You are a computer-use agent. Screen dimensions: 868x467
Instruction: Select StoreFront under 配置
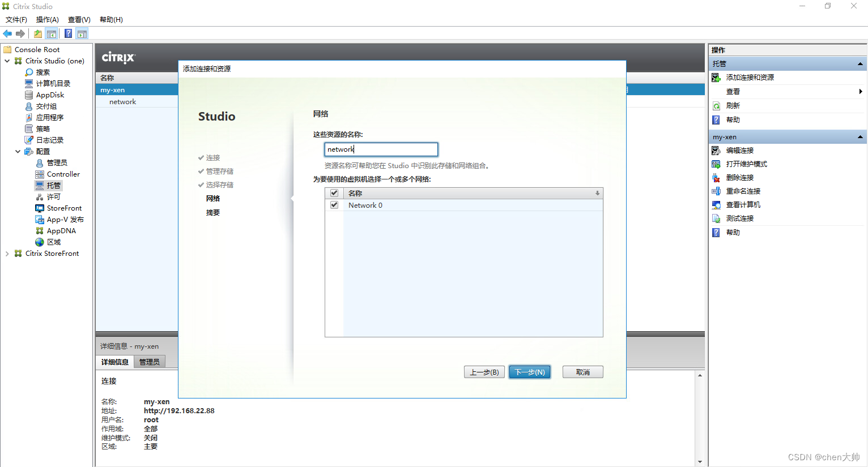64,208
